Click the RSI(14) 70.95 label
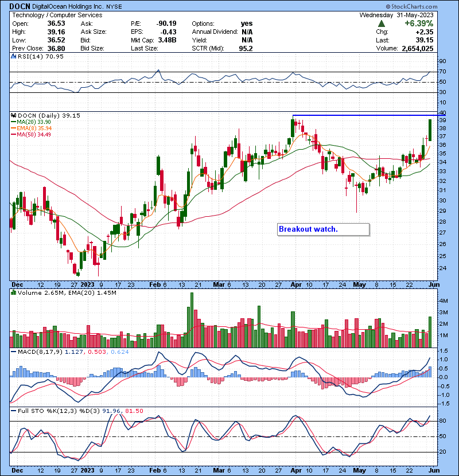Screen dimensions: 459x476 pyautogui.click(x=41, y=56)
